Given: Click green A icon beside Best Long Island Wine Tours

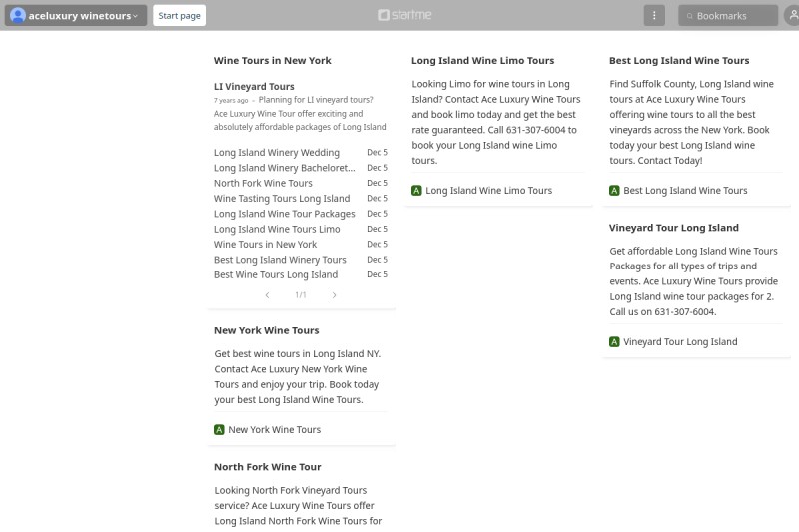Looking at the screenshot, I should 614,191.
